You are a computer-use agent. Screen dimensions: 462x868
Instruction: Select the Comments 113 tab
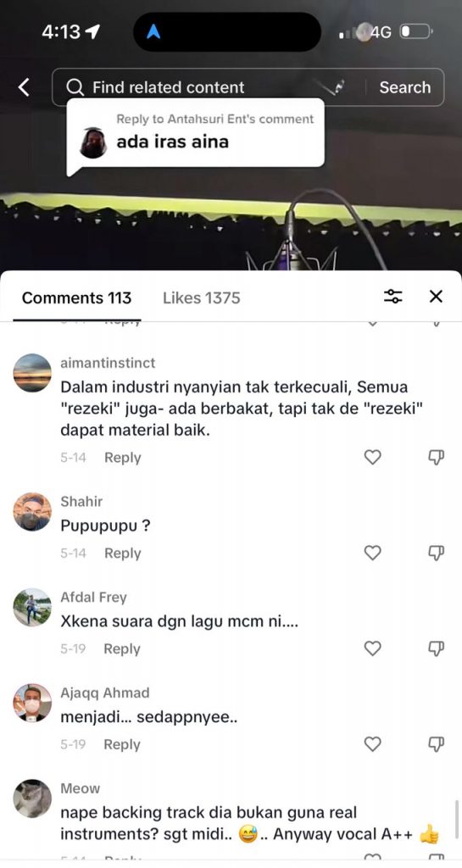[x=76, y=298]
